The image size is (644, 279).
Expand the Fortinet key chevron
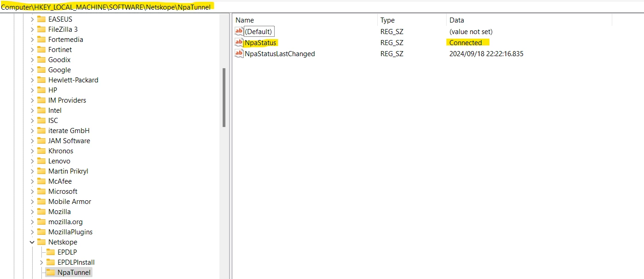point(32,50)
